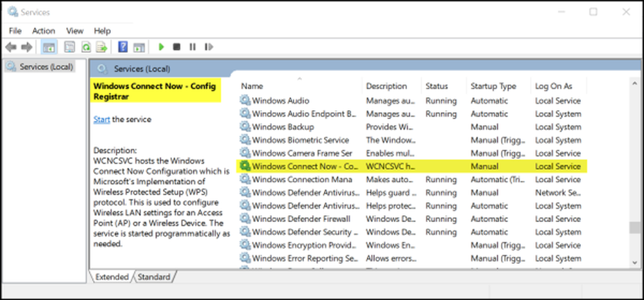Image resolution: width=644 pixels, height=300 pixels.
Task: Open the View menu
Action: pyautogui.click(x=75, y=31)
